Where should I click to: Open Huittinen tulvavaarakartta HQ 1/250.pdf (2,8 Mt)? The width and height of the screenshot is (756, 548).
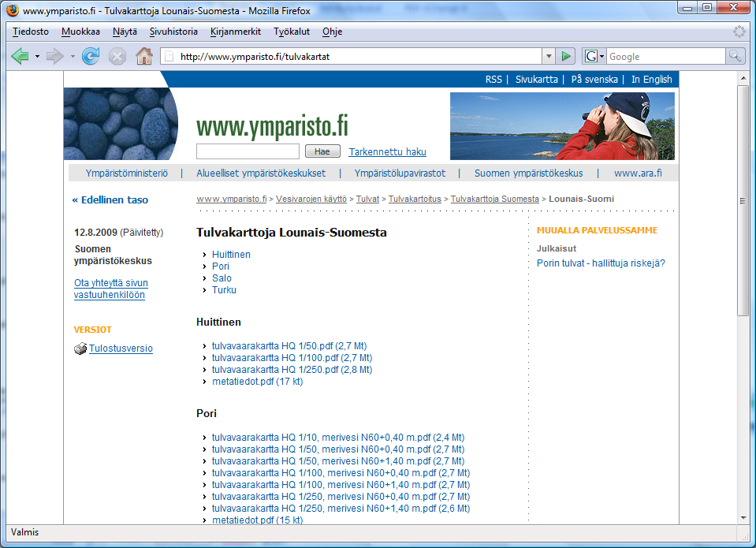292,370
